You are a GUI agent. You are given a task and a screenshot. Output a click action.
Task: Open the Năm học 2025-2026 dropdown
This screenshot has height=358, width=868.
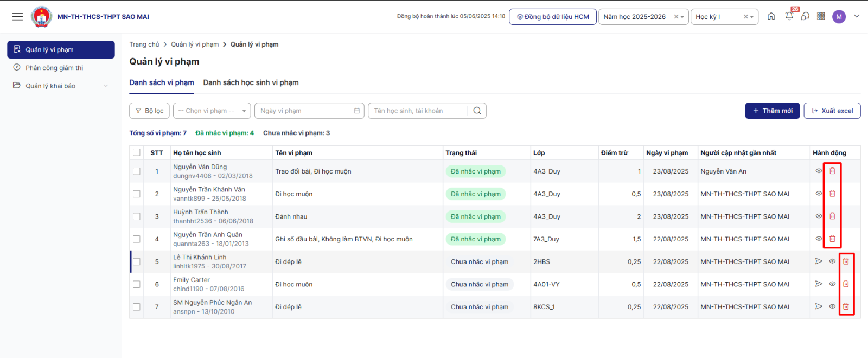(x=643, y=17)
